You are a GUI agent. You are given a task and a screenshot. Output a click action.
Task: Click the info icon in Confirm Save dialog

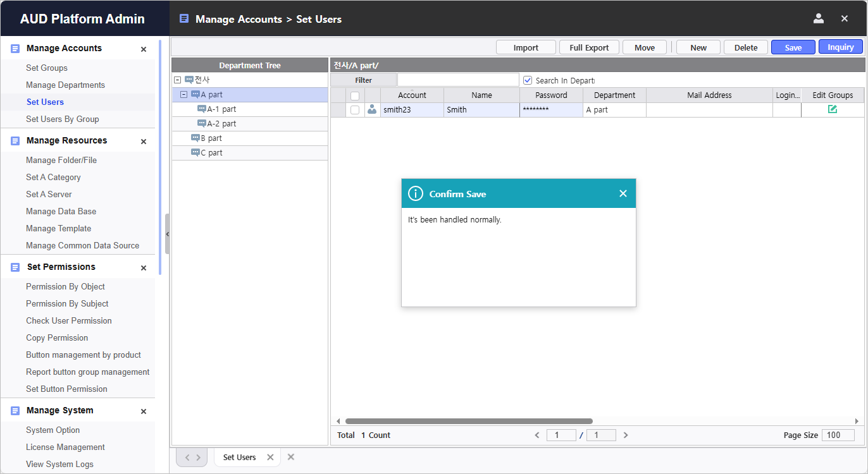[x=416, y=193]
